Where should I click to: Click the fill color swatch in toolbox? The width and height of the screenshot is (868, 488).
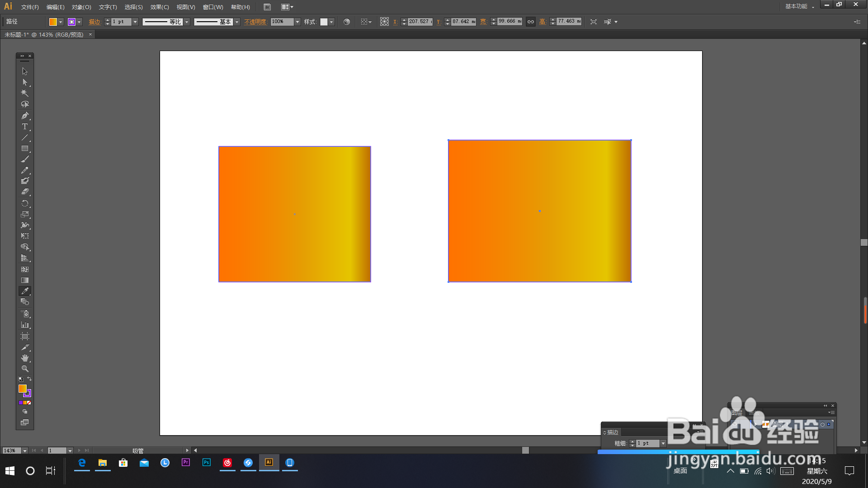pos(22,389)
